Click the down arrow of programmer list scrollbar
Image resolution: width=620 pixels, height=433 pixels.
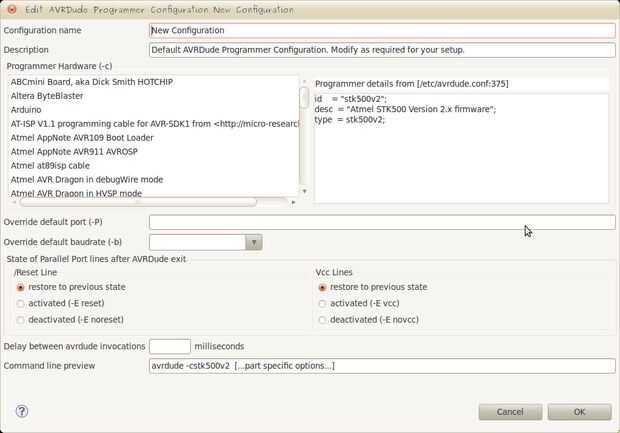pos(304,191)
